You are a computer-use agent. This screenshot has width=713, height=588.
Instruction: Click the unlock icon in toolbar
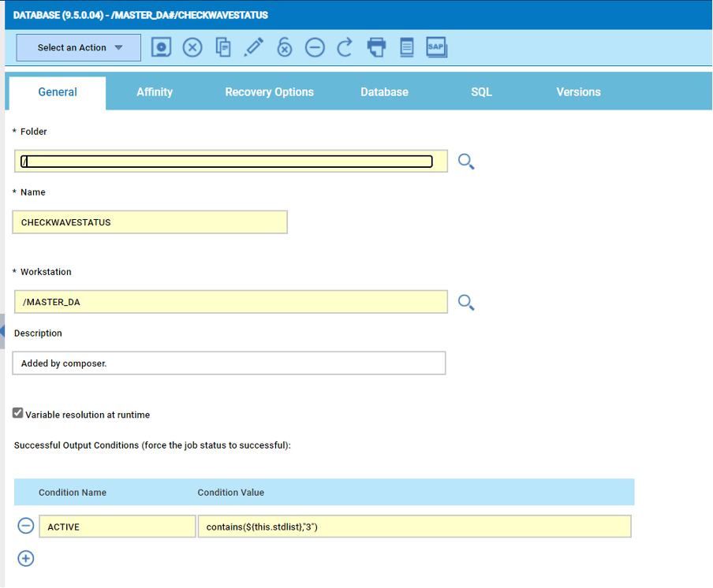(285, 47)
